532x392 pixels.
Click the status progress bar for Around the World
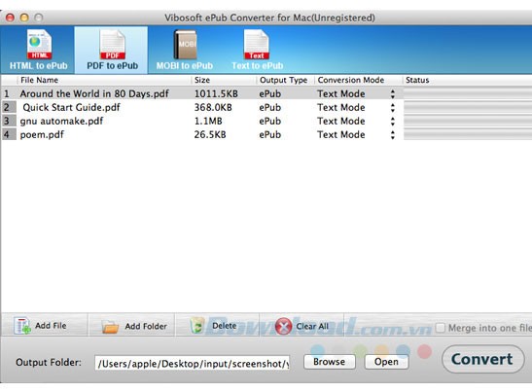(x=468, y=94)
